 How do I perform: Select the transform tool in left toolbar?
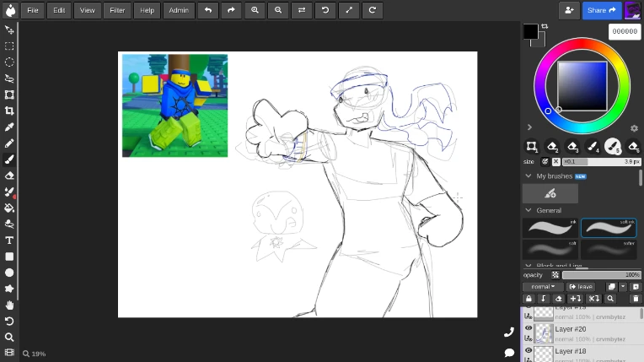tap(9, 95)
